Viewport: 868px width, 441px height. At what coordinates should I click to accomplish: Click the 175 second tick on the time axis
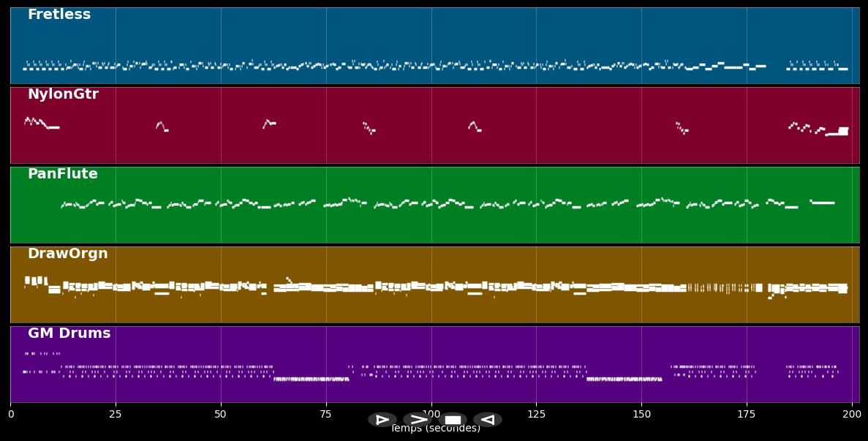tap(746, 414)
